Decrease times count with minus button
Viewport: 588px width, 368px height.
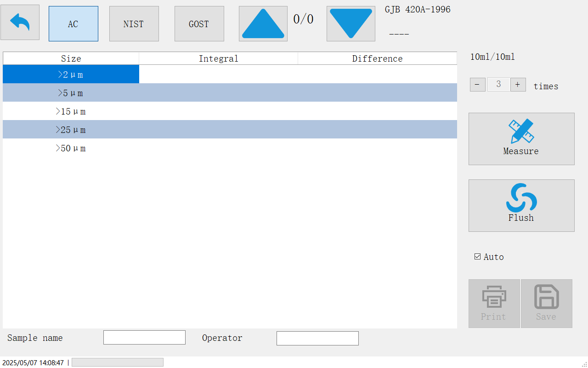coord(477,85)
